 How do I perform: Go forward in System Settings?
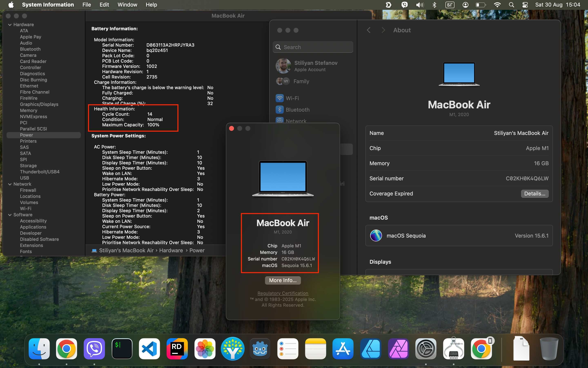[x=383, y=30]
